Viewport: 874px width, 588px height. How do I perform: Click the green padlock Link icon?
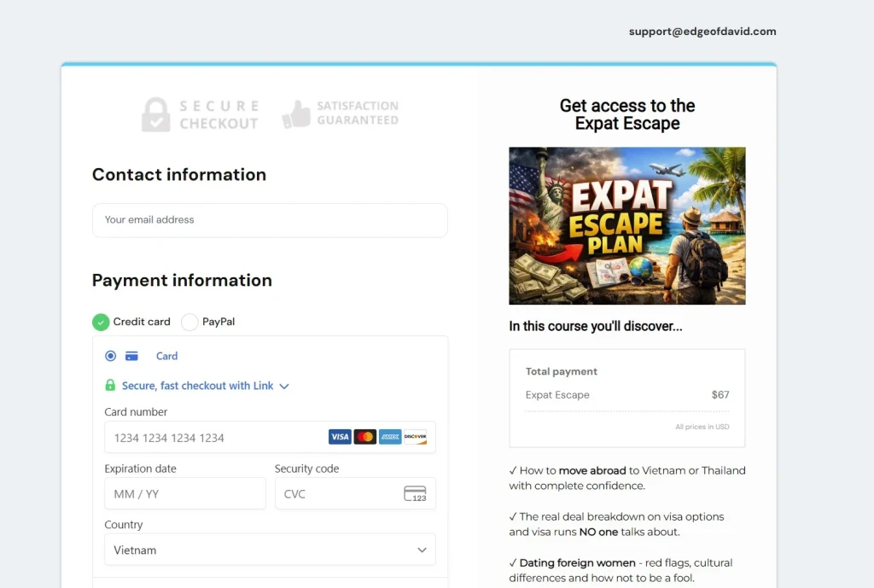pyautogui.click(x=110, y=386)
